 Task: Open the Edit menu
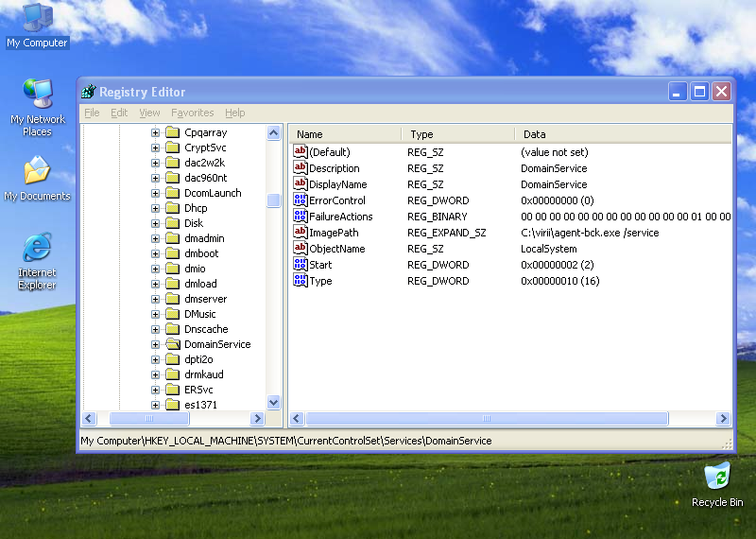[119, 113]
